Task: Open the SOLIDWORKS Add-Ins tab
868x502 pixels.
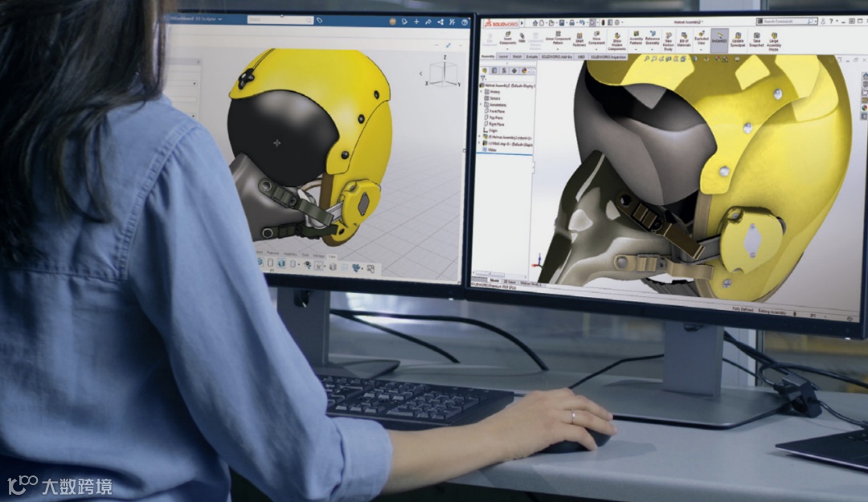Action: 557,57
